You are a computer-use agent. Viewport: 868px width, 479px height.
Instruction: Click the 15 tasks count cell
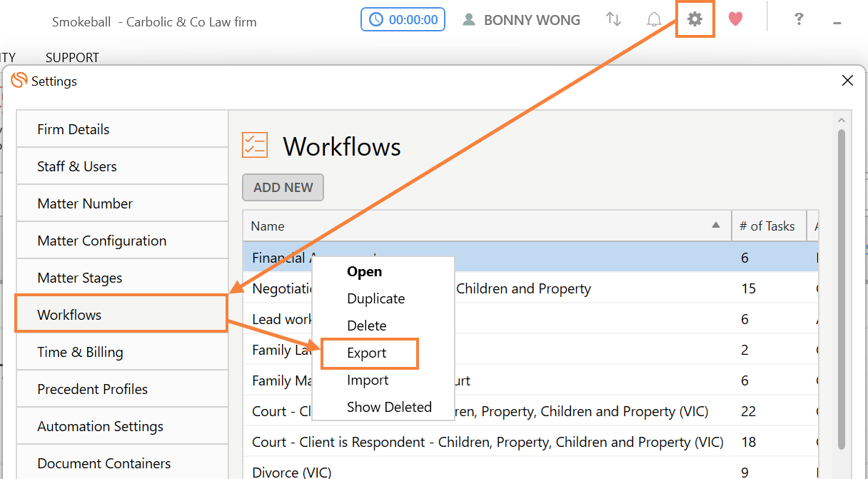(x=748, y=288)
